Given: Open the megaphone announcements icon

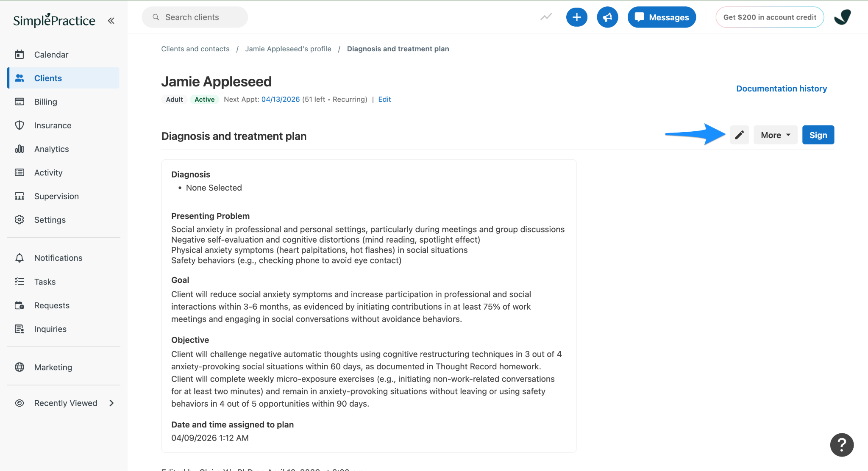Looking at the screenshot, I should pyautogui.click(x=607, y=17).
